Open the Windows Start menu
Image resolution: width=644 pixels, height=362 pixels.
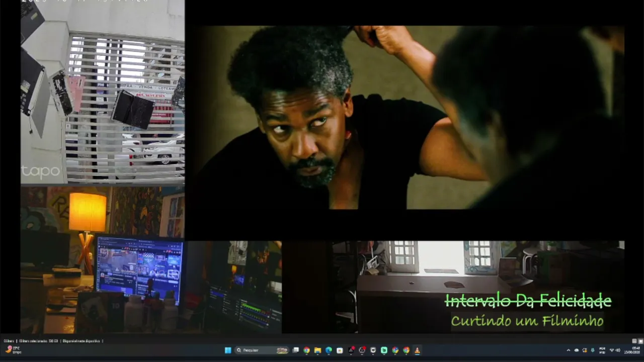[x=228, y=350]
